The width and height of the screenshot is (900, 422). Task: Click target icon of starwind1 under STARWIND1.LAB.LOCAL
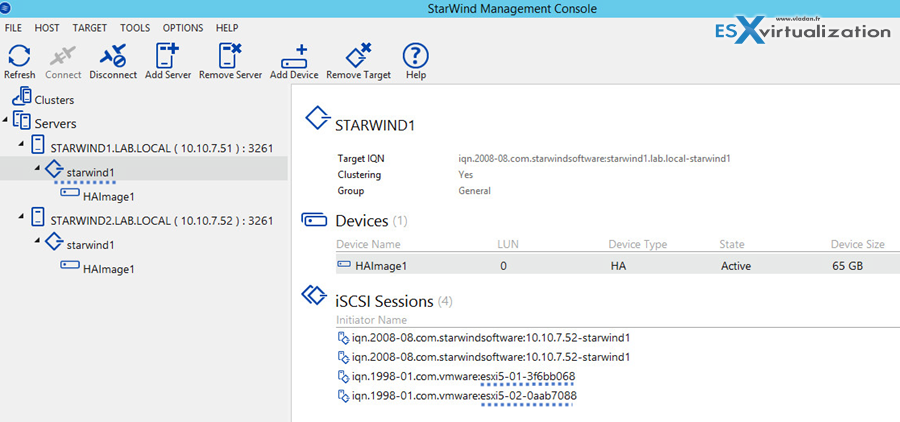(53, 168)
